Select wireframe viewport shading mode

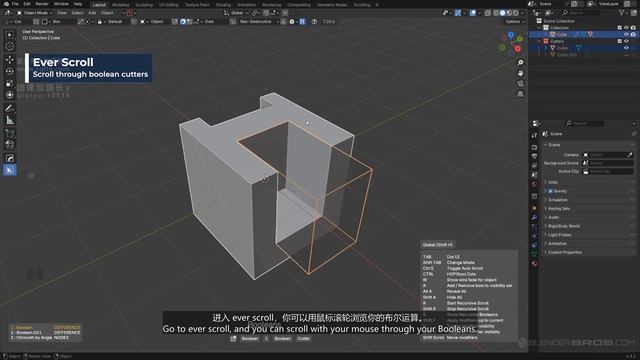[496, 13]
